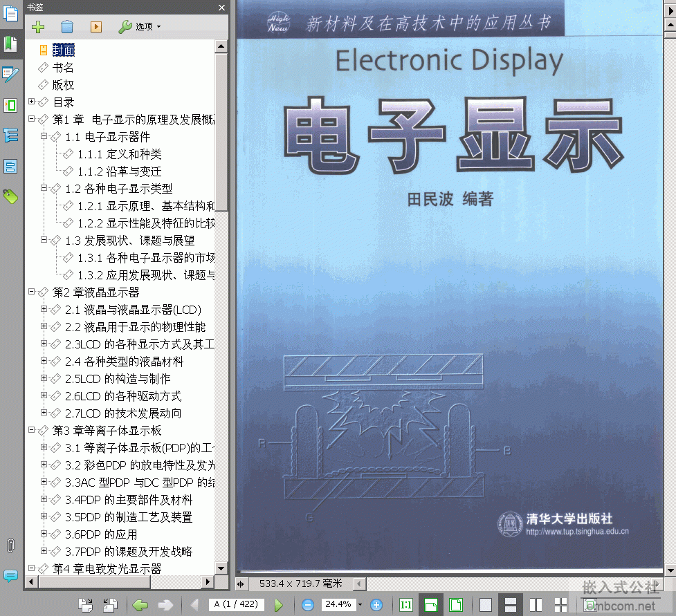Screen dimensions: 676x616
Task: Open the comments speech bubble panel
Action: point(10,575)
